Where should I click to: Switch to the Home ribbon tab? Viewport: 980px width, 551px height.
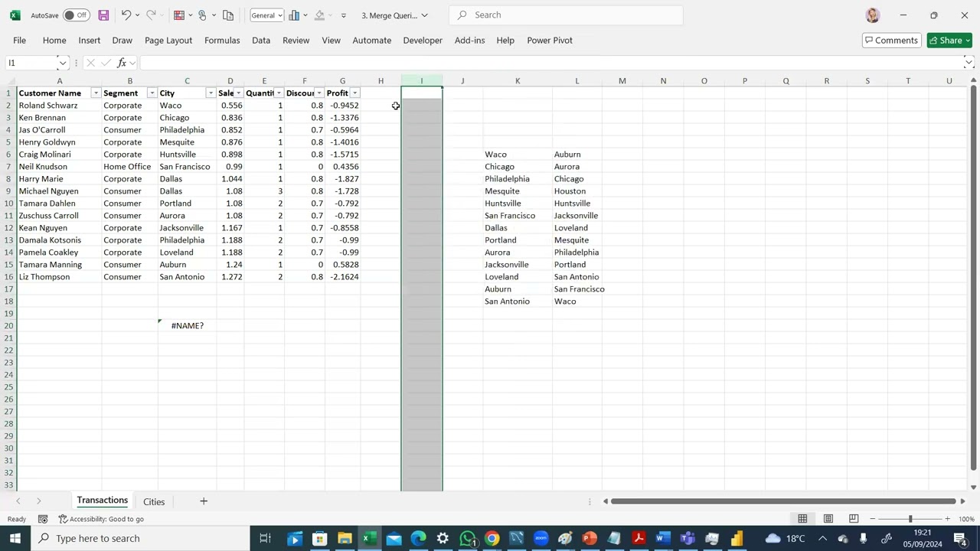[x=54, y=41]
